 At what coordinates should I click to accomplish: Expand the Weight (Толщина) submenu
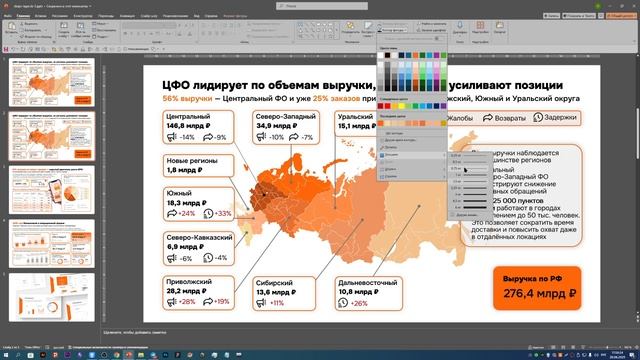click(412, 155)
